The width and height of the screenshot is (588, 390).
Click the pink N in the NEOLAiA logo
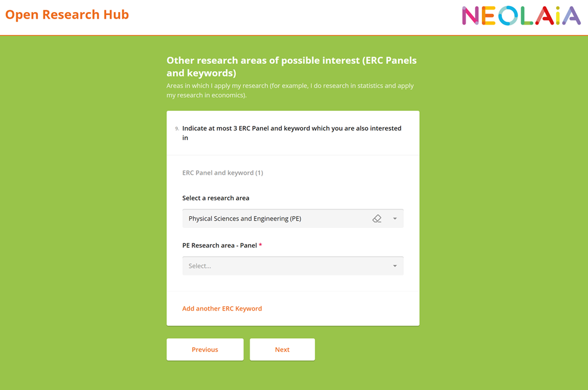(470, 16)
